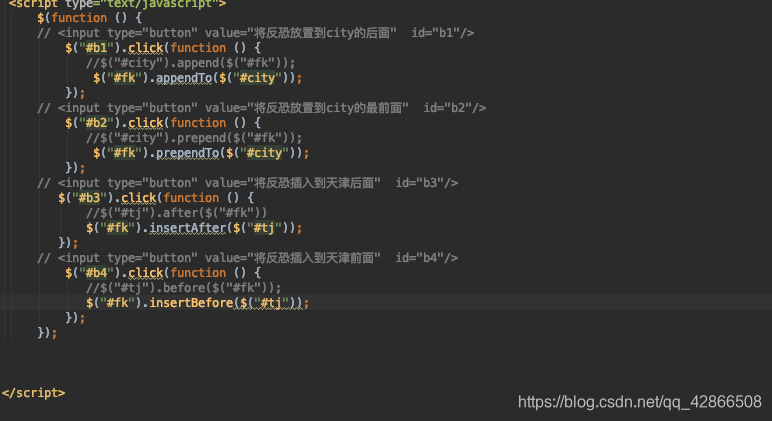Click the opening script tag line

[x=117, y=4]
